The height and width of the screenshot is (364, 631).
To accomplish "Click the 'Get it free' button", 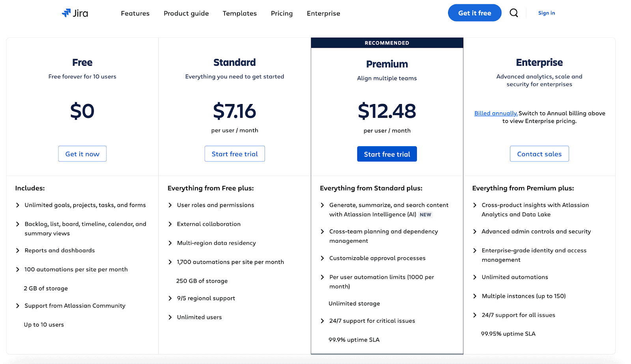I will 475,13.
